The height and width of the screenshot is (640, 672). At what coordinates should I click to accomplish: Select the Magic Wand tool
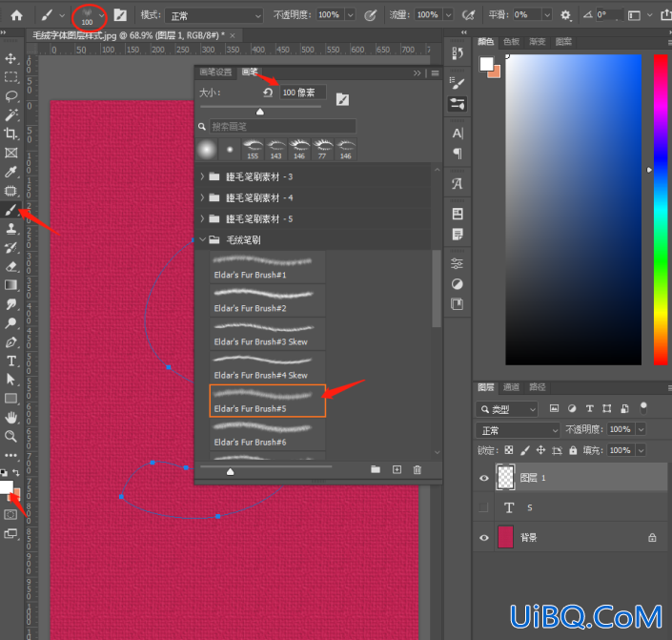(10, 114)
